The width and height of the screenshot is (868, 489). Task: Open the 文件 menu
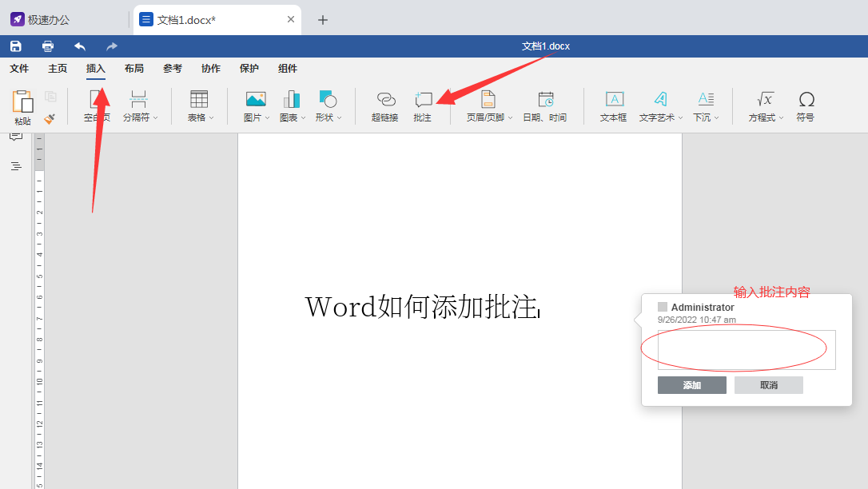(x=19, y=69)
